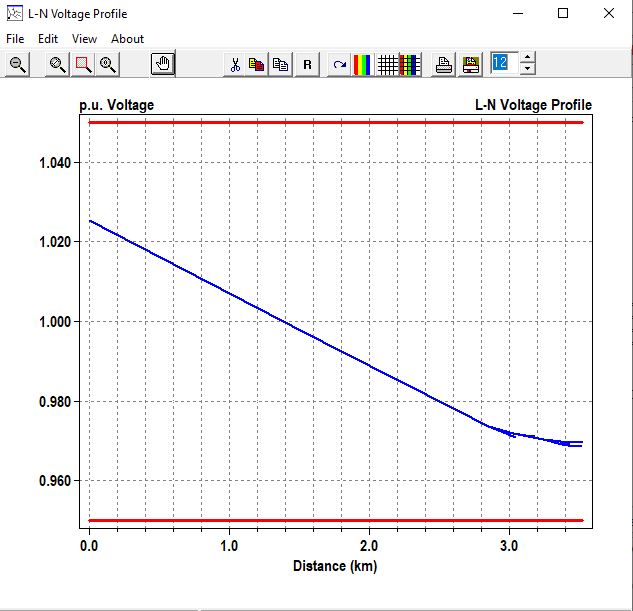The width and height of the screenshot is (633, 611).
Task: Click the curved arrow redraw icon
Action: coord(340,65)
